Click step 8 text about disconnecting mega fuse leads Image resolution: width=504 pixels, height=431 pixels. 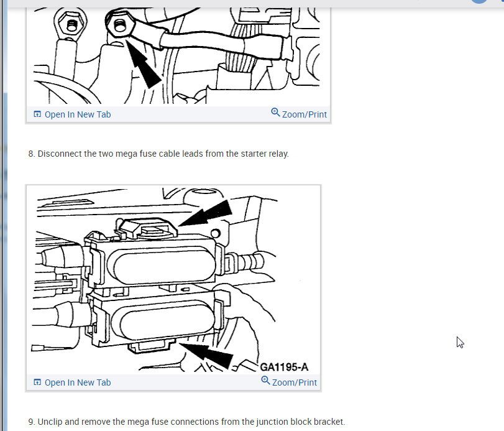(158, 154)
